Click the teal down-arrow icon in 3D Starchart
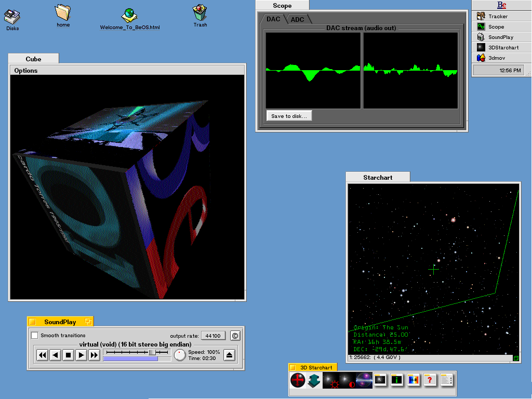The image size is (532, 399). tap(313, 381)
